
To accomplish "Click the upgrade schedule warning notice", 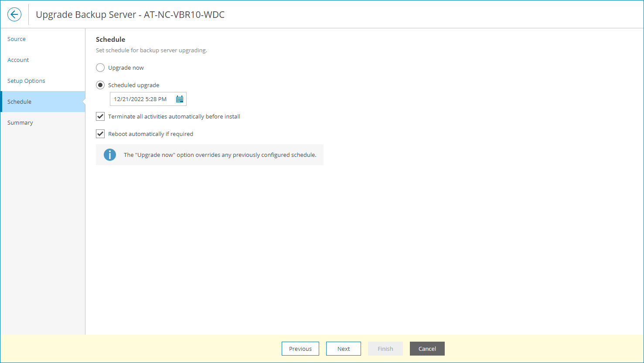I will (x=209, y=155).
